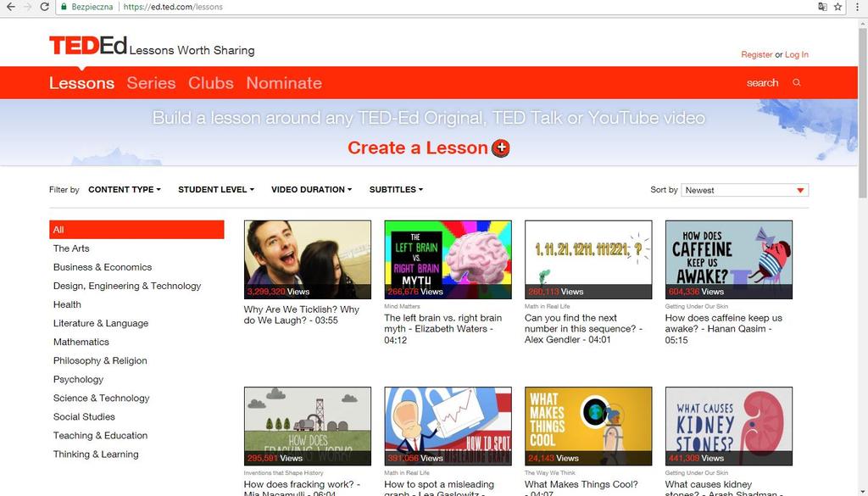Open the Student Level filter dropdown

[x=216, y=189]
